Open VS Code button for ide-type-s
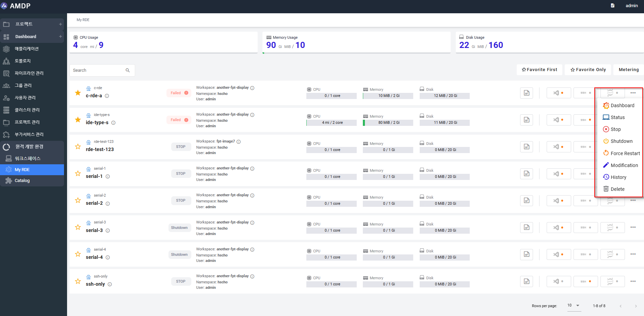Viewport: 644px width, 316px height. (559, 120)
